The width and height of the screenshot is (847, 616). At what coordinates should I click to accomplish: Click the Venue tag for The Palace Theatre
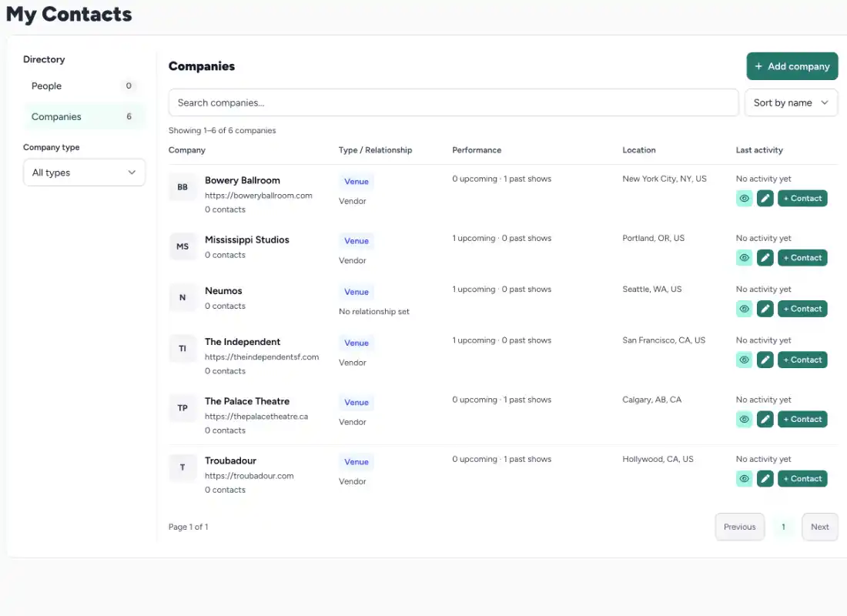click(356, 403)
